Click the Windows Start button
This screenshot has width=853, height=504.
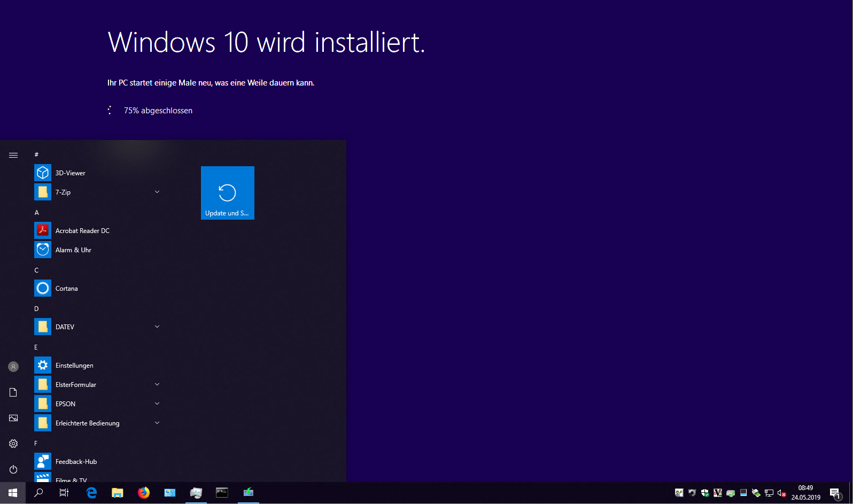[13, 493]
